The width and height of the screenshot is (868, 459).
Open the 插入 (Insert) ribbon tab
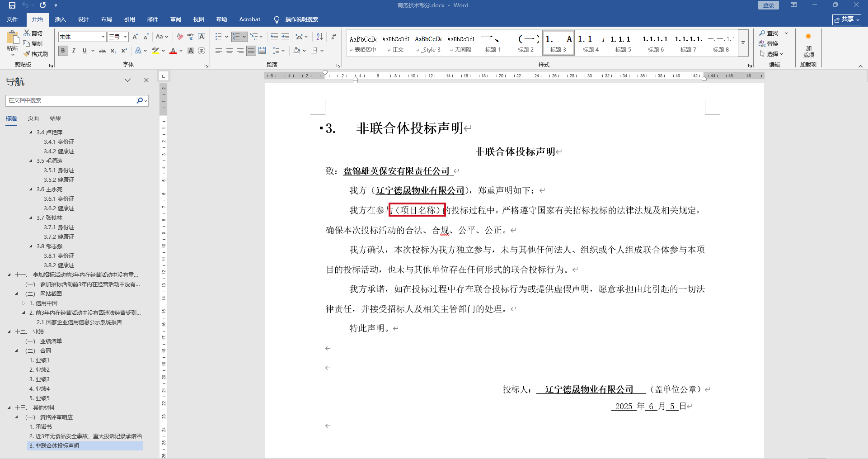[60, 19]
